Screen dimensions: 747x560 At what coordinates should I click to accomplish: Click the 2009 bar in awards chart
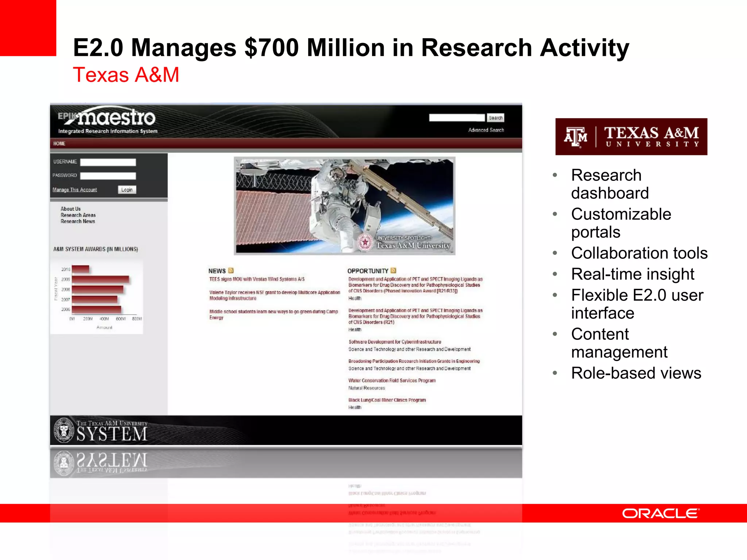coord(101,279)
